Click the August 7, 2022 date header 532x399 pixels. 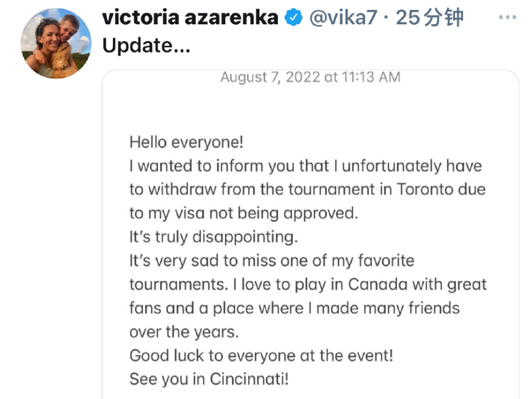(x=310, y=77)
